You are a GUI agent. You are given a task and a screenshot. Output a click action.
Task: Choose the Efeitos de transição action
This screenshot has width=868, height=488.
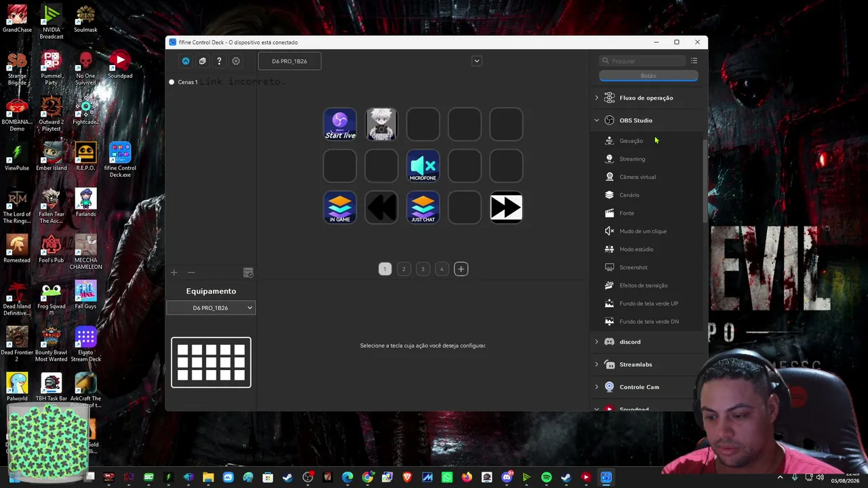pos(644,285)
